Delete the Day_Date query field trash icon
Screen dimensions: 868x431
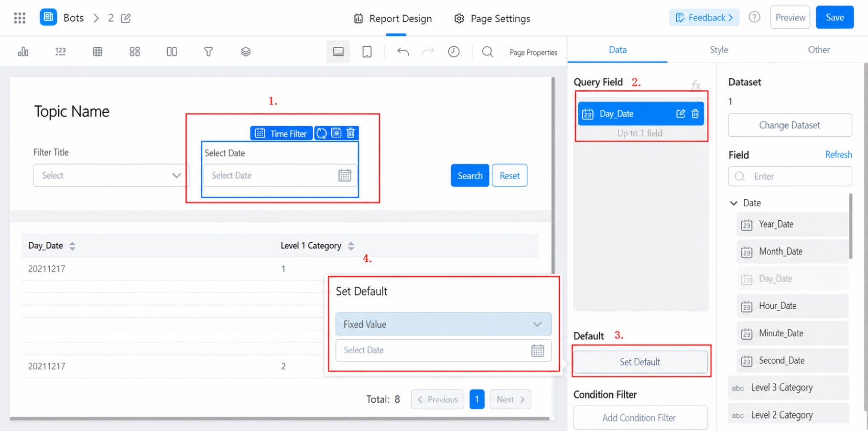pyautogui.click(x=695, y=114)
